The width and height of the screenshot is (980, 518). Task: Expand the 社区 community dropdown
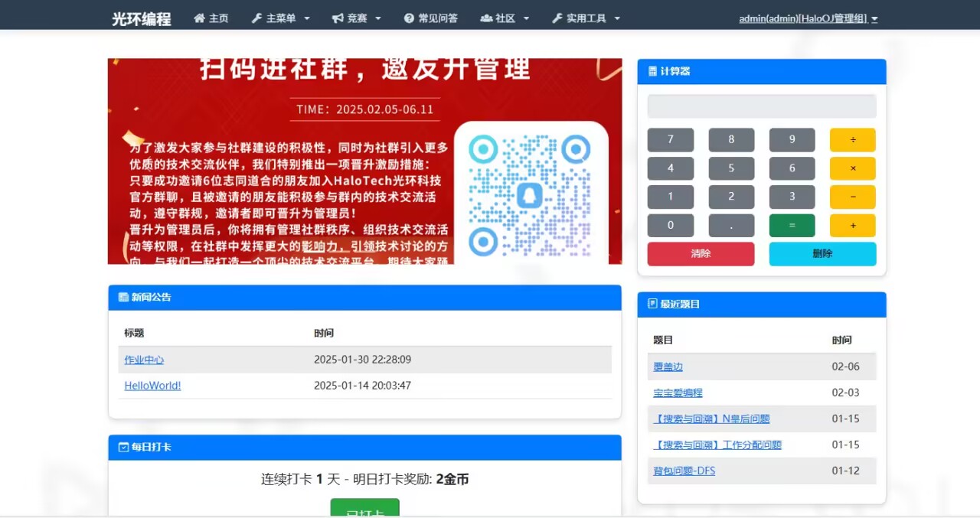coord(505,18)
